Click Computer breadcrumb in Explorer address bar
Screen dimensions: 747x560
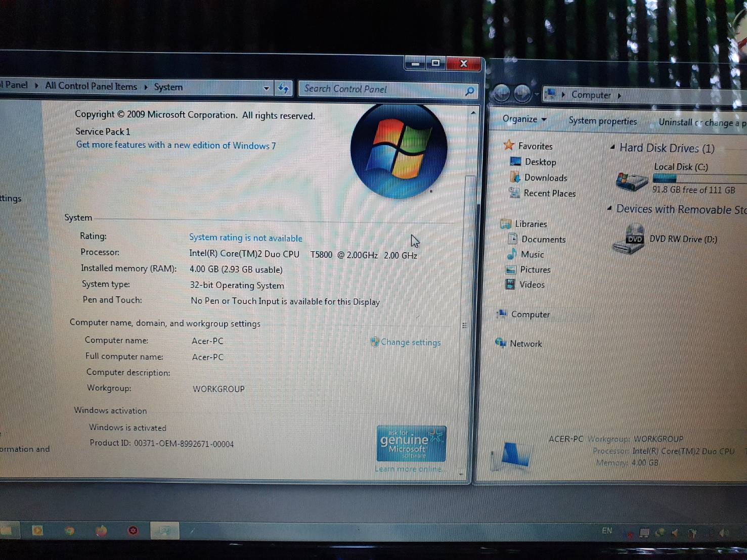591,95
